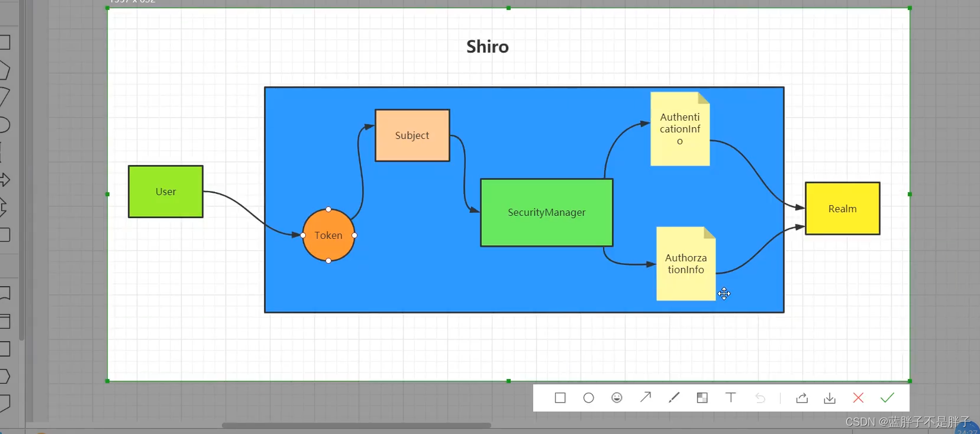Viewport: 980px width, 434px height.
Task: Select the SecurityManager box
Action: tap(547, 212)
